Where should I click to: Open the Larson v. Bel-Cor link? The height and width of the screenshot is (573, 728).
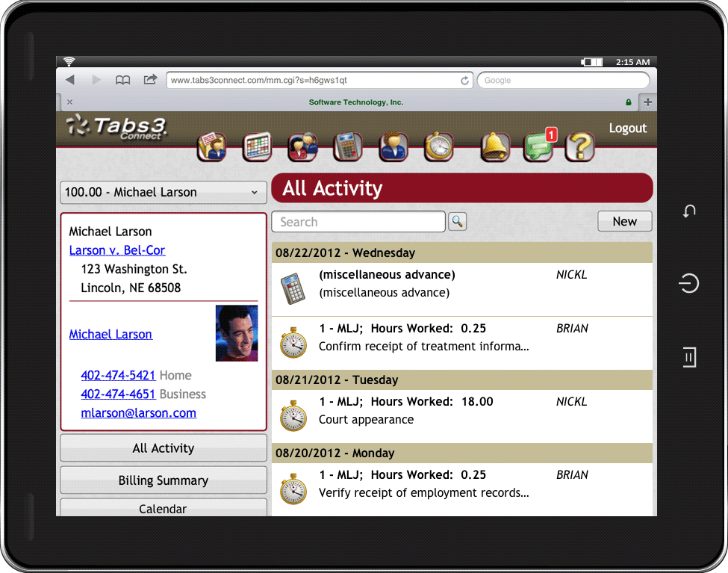117,250
